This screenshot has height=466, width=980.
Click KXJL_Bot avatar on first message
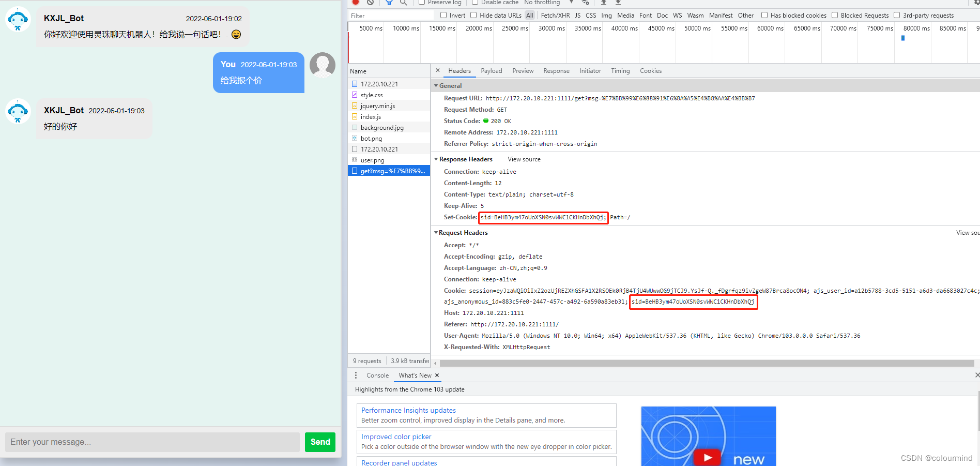(18, 19)
